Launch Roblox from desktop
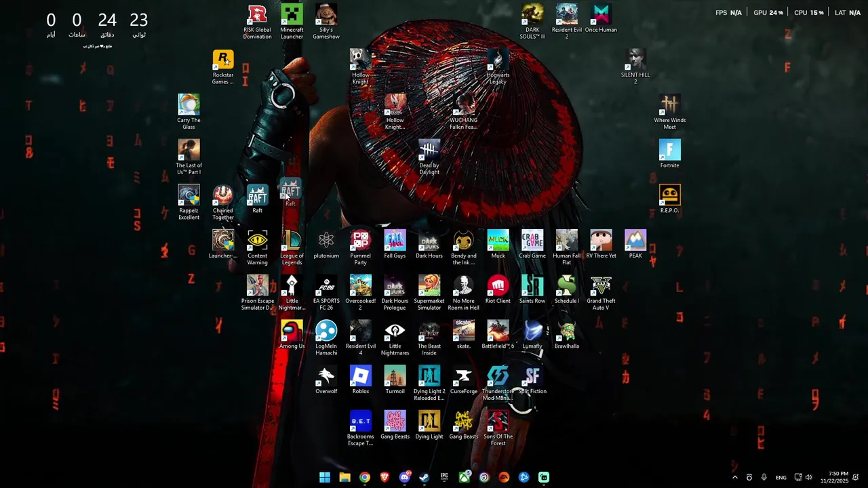The height and width of the screenshot is (488, 868). (x=361, y=380)
